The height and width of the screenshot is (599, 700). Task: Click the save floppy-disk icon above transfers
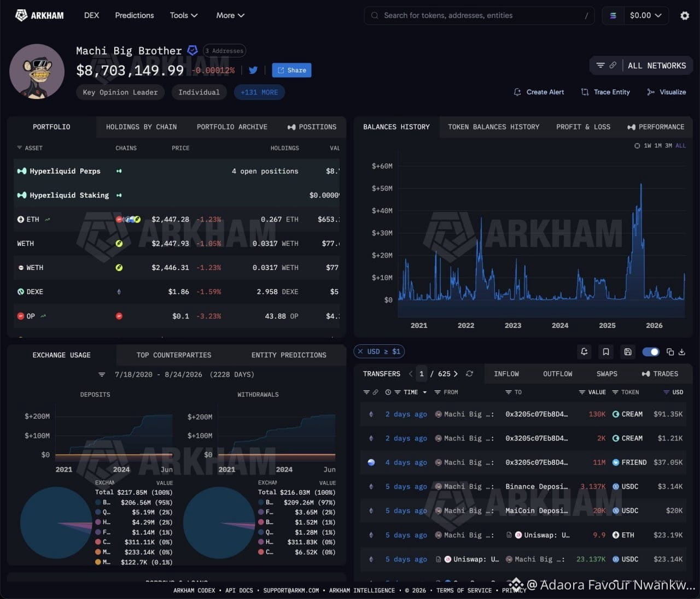point(628,352)
